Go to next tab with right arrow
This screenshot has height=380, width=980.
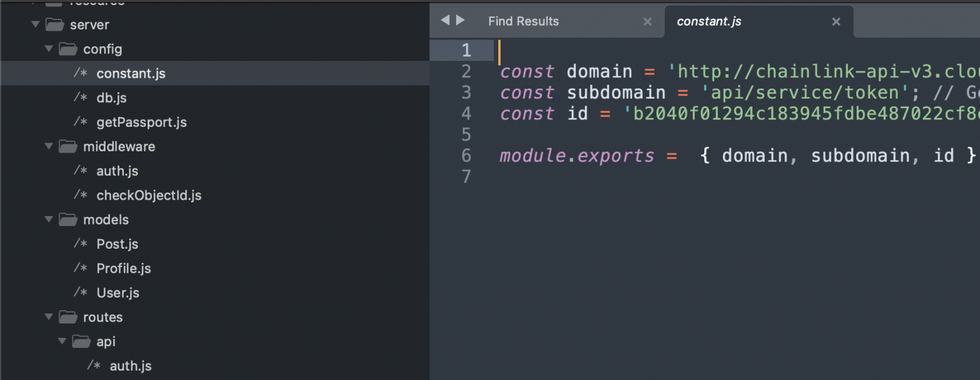(x=460, y=20)
